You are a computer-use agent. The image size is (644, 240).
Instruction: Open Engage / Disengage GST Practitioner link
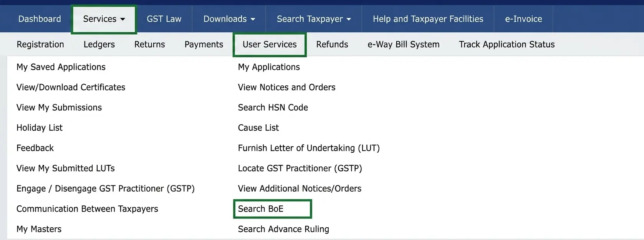tap(105, 188)
